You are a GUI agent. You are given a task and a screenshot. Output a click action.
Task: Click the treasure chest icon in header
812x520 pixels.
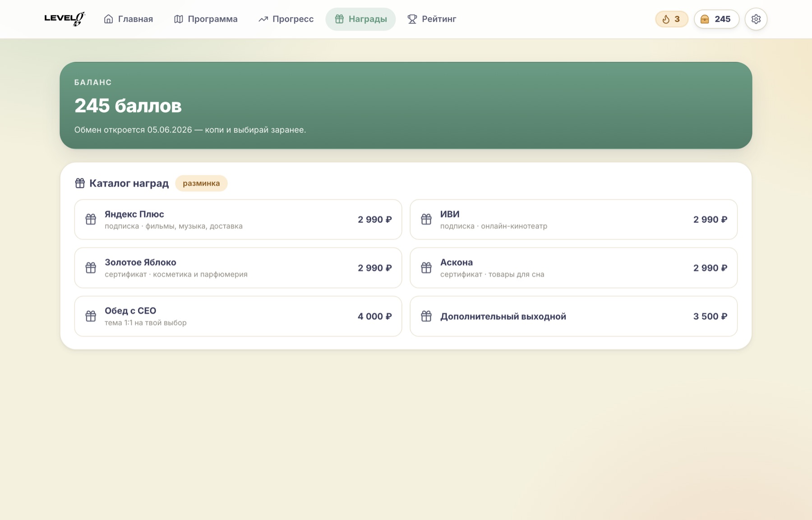(x=705, y=19)
